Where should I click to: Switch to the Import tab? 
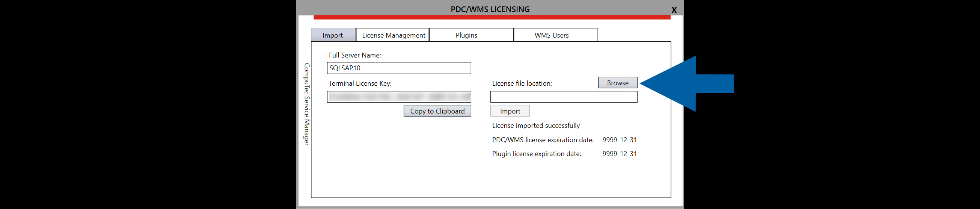point(333,35)
